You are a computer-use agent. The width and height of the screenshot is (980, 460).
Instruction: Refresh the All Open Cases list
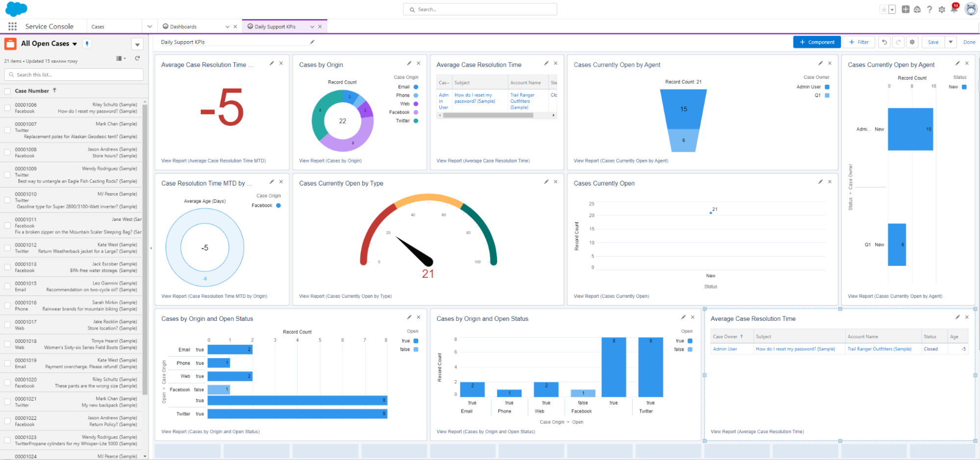[x=138, y=58]
